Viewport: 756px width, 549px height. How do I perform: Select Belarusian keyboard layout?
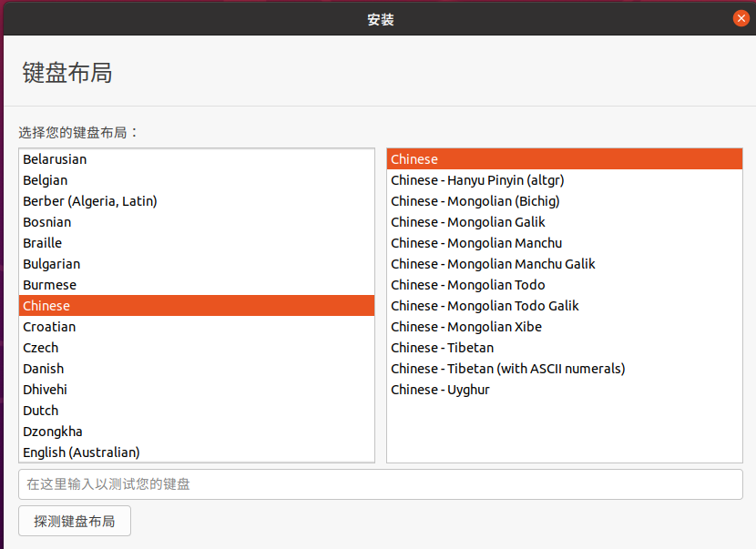pyautogui.click(x=197, y=159)
